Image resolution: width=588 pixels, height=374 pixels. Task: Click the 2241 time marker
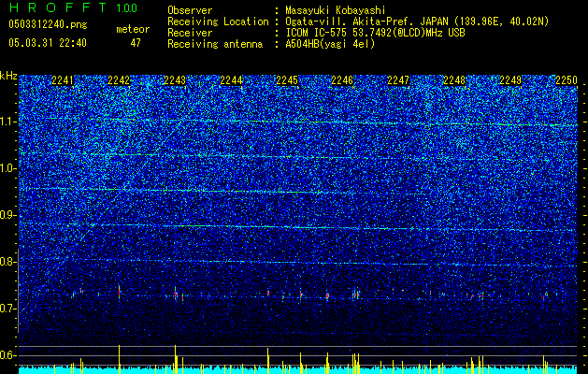pos(63,80)
